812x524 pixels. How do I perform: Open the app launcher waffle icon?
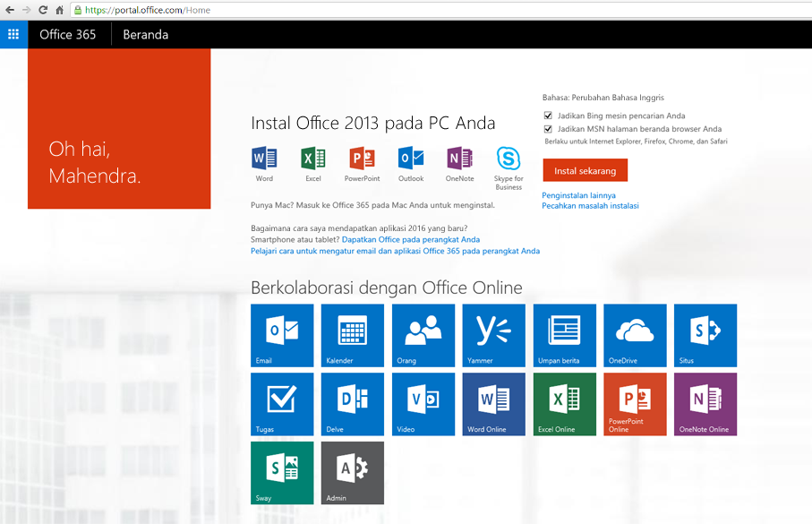click(13, 35)
